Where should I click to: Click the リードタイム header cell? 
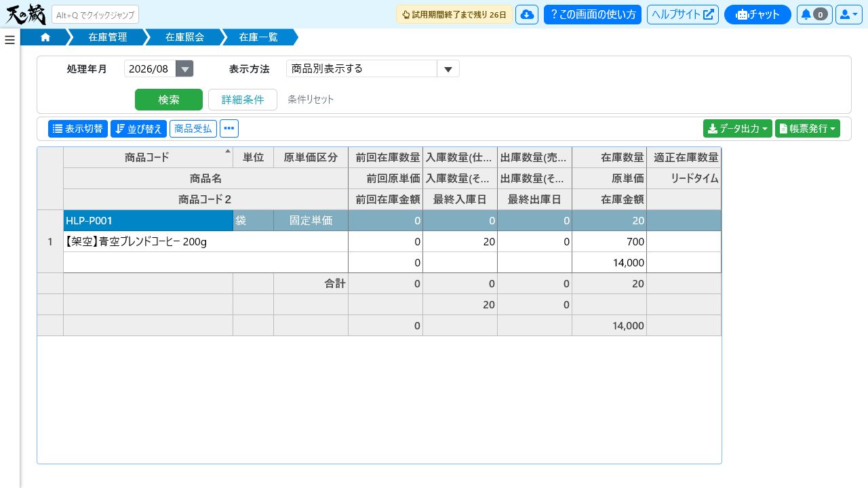[x=684, y=178]
